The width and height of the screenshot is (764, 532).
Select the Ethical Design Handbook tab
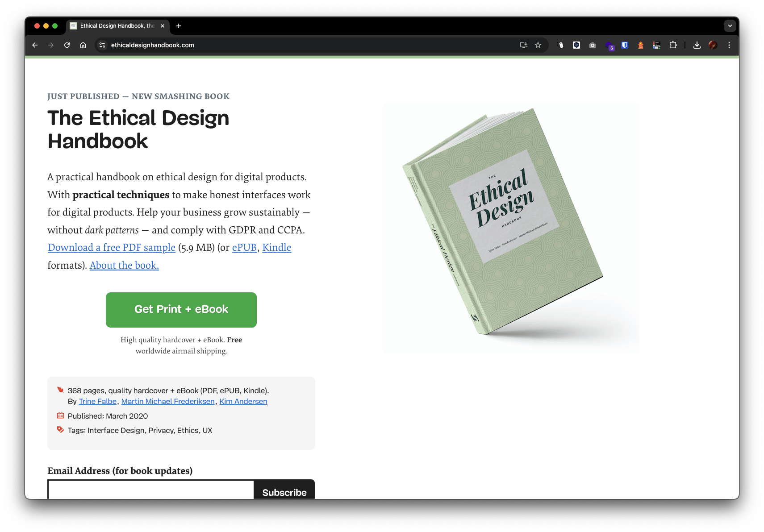pyautogui.click(x=117, y=26)
